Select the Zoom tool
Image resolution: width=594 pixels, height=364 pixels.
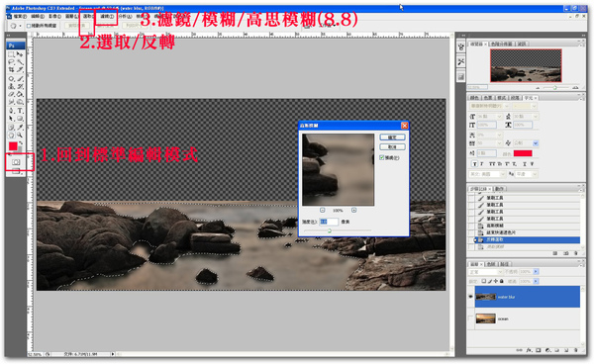point(20,136)
